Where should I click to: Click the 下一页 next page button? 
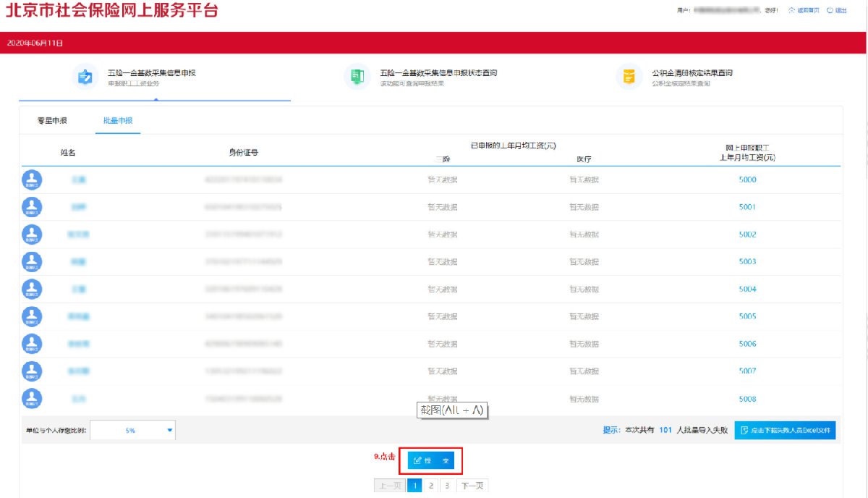click(x=472, y=486)
